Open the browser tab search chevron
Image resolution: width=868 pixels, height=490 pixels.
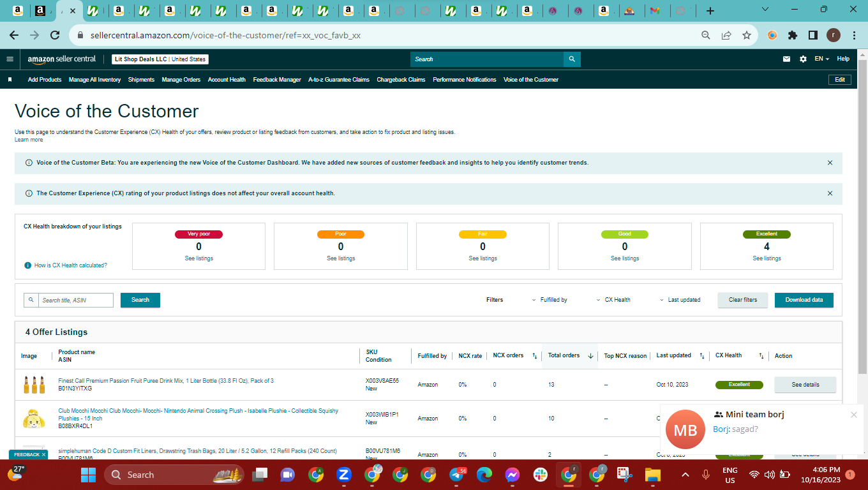point(765,10)
